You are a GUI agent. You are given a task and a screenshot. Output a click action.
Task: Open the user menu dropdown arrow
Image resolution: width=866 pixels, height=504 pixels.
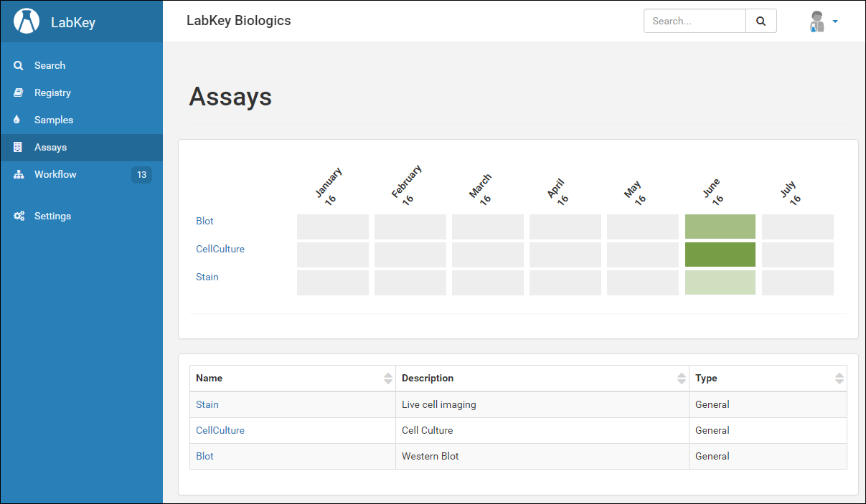coord(835,22)
